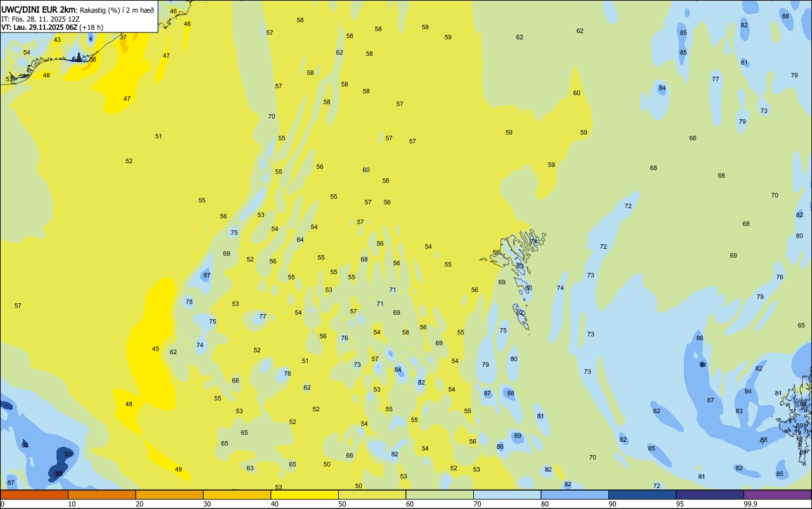Select the 80–90 medium blue legend swatch

point(575,494)
